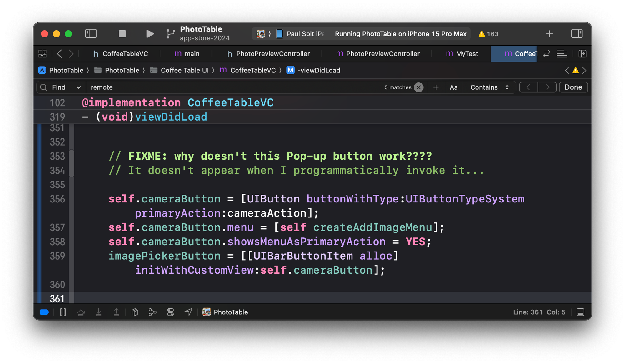Simulate a location in the debug bar
Image resolution: width=625 pixels, height=364 pixels.
(188, 312)
